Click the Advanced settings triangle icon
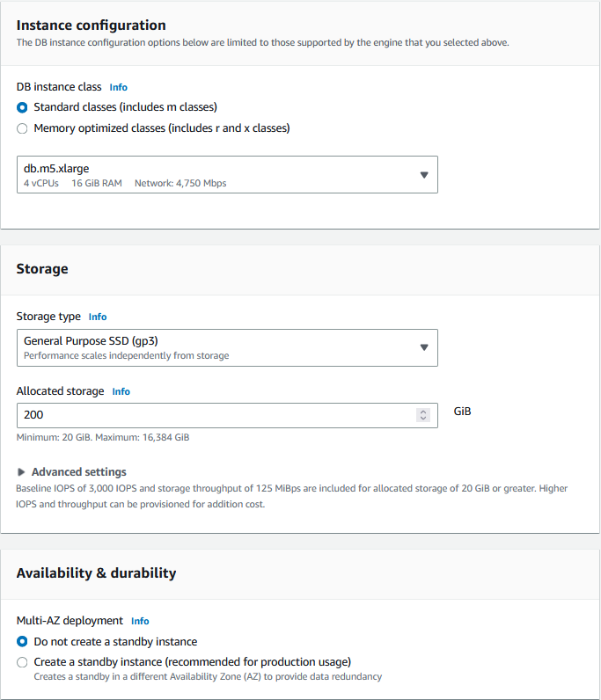The height and width of the screenshot is (700, 601). click(21, 472)
